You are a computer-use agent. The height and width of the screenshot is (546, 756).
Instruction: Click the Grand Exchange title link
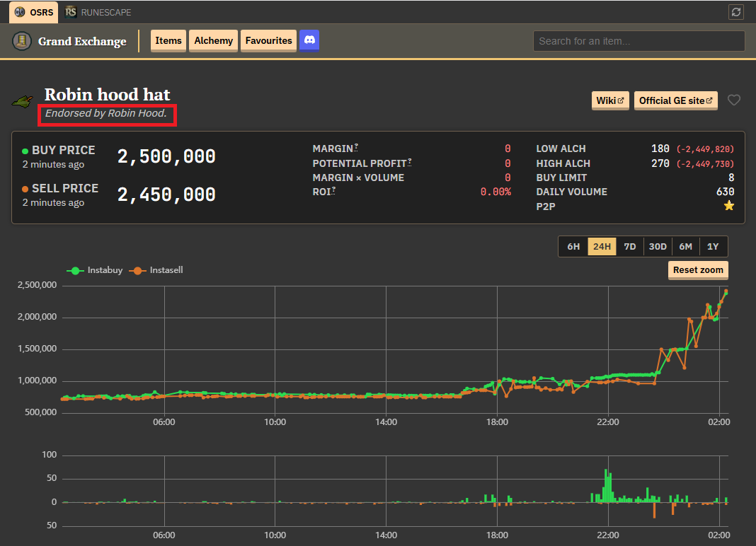pyautogui.click(x=82, y=42)
